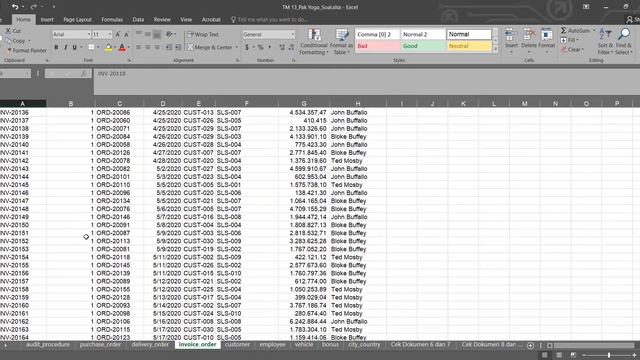
Task: Open the customer sheet tab
Action: click(237, 344)
